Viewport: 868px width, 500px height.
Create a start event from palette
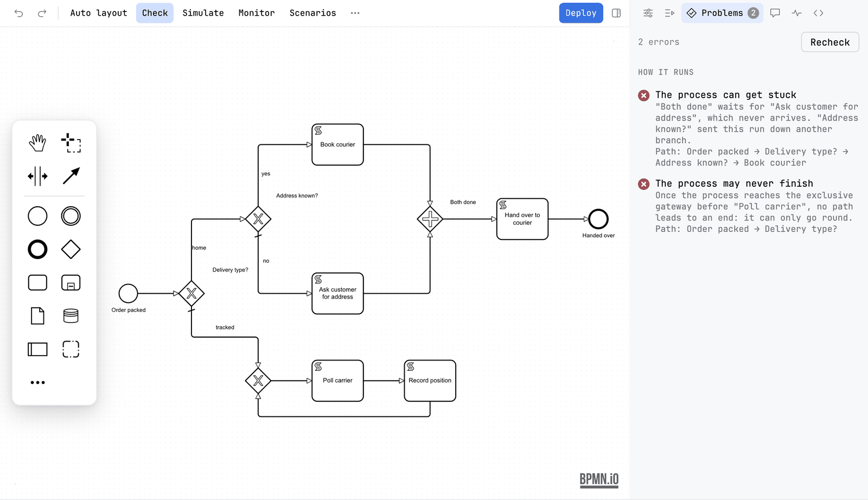click(x=37, y=216)
